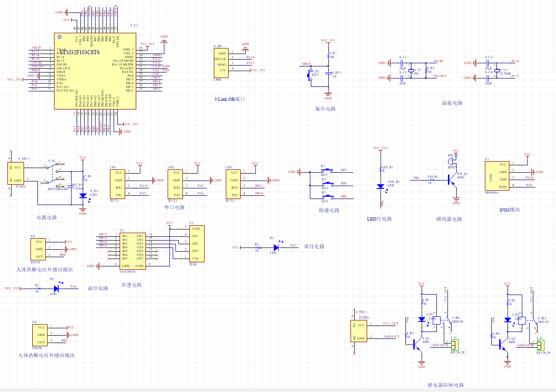The width and height of the screenshot is (556, 392).
Task: Select the S_JD1 LINK connector block
Action: point(220,62)
